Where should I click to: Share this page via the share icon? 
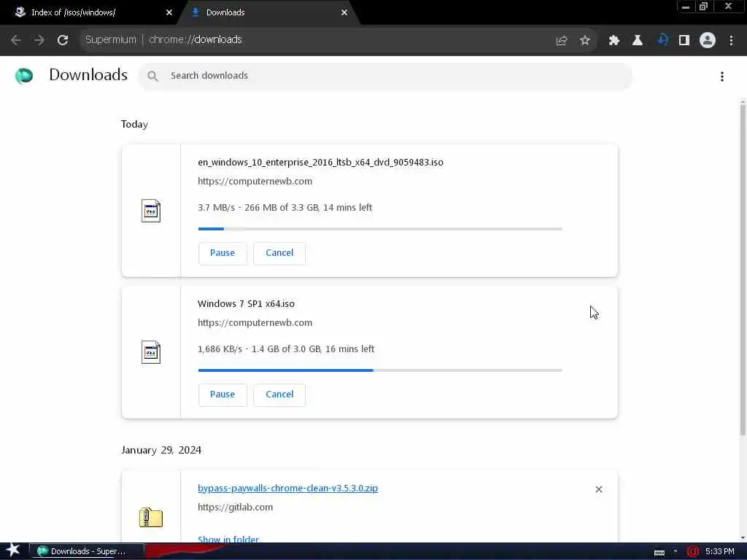tap(562, 40)
